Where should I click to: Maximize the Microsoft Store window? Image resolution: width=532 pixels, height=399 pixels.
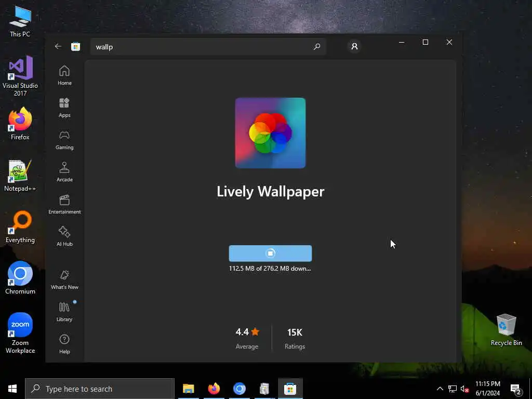pos(425,42)
